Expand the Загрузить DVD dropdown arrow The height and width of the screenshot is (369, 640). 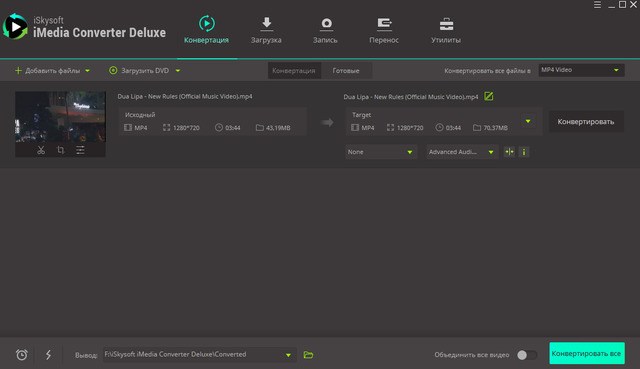[178, 71]
